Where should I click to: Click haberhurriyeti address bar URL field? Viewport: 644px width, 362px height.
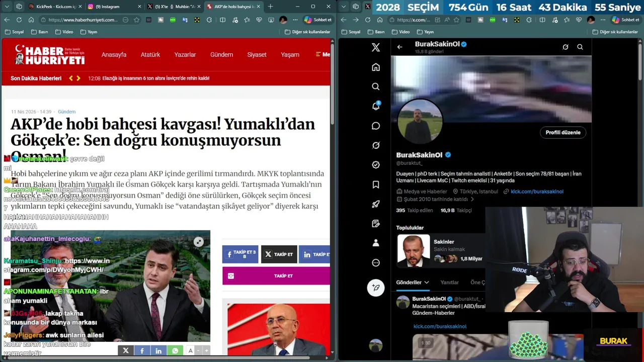tap(83, 20)
